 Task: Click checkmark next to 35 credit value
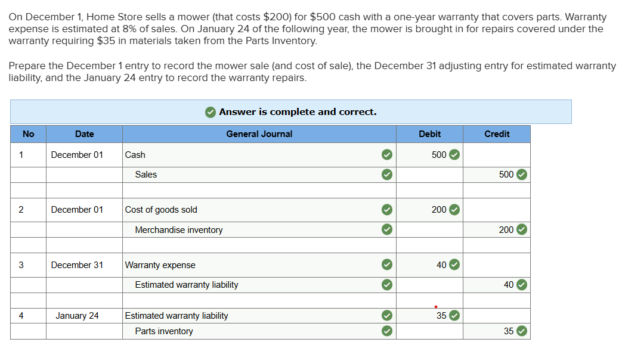(522, 331)
